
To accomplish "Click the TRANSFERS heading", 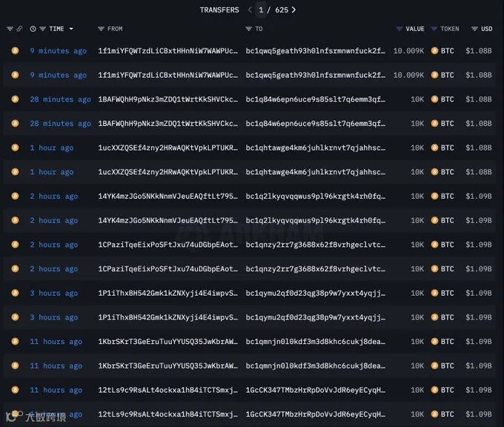I will click(219, 10).
